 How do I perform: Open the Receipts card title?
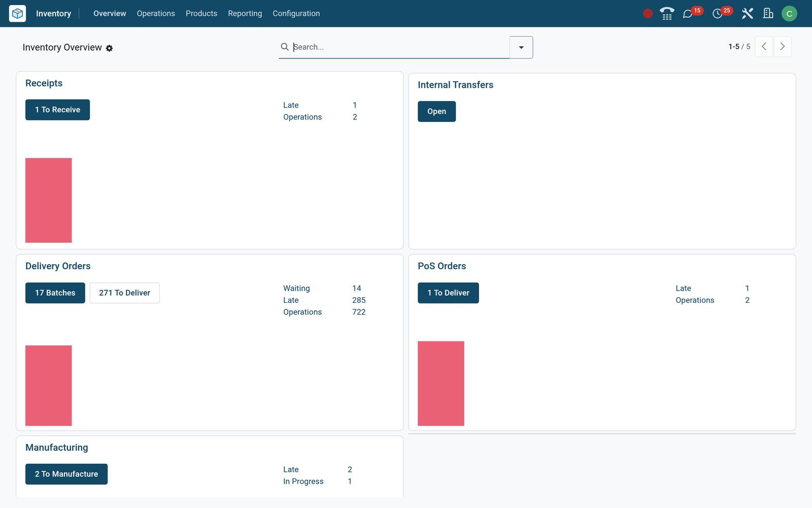tap(44, 83)
